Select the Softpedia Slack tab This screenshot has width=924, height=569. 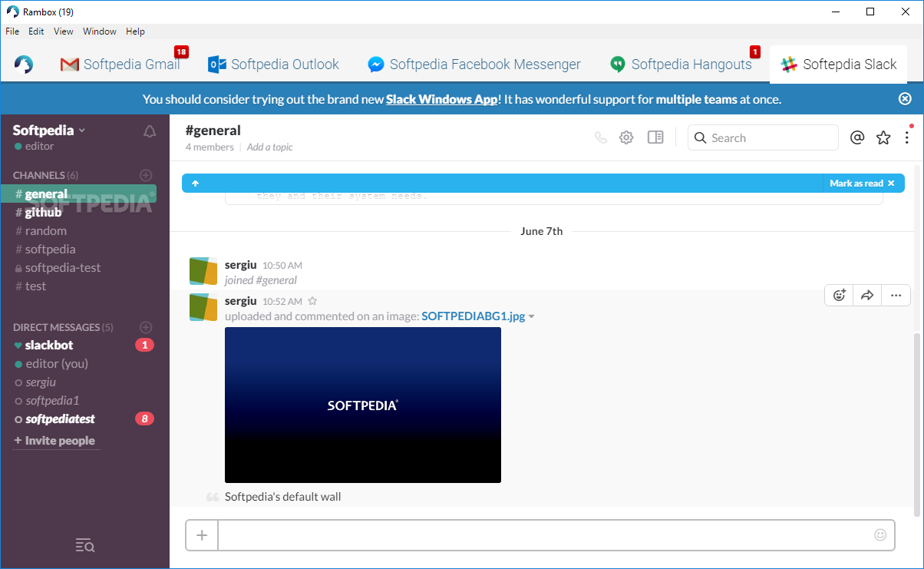click(x=838, y=65)
